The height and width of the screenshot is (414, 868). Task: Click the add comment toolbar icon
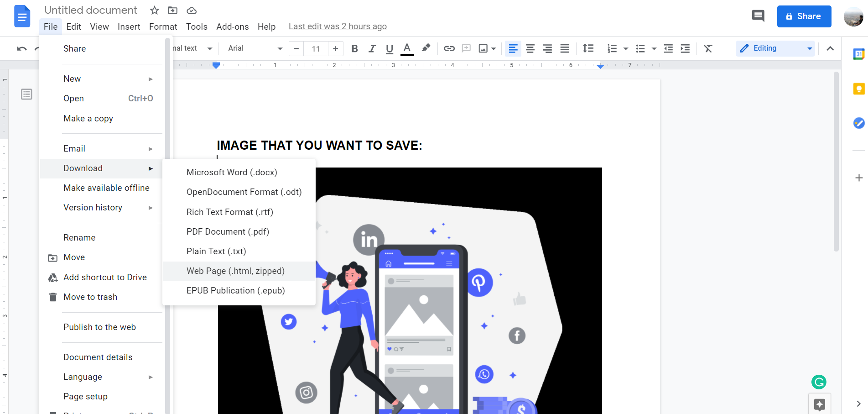(466, 48)
